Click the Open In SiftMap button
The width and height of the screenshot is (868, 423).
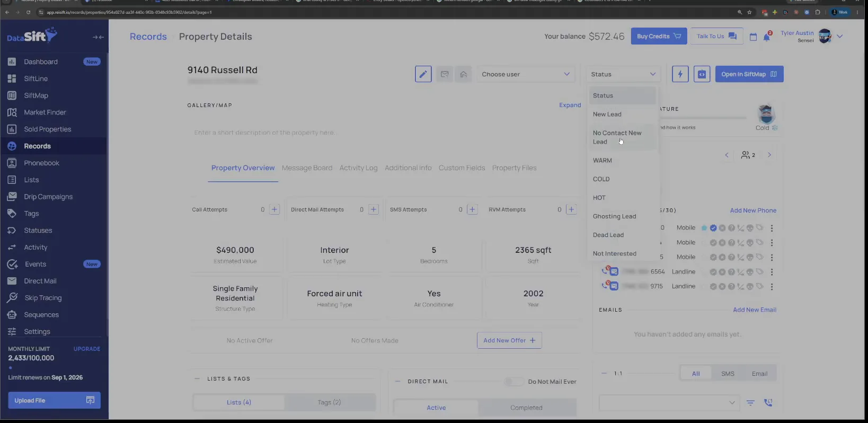(749, 74)
